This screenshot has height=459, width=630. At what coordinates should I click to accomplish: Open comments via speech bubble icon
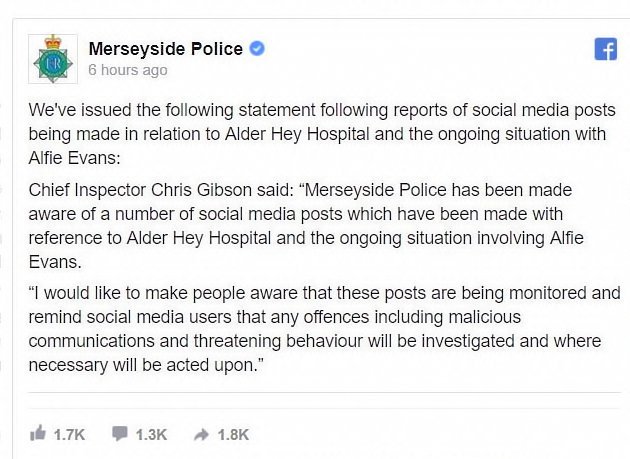(119, 434)
